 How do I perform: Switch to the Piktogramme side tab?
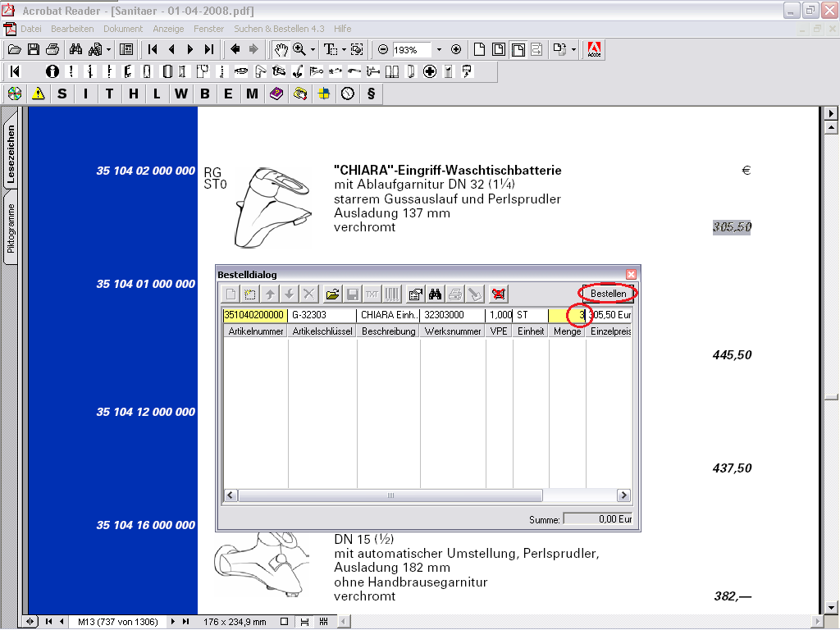(x=11, y=228)
